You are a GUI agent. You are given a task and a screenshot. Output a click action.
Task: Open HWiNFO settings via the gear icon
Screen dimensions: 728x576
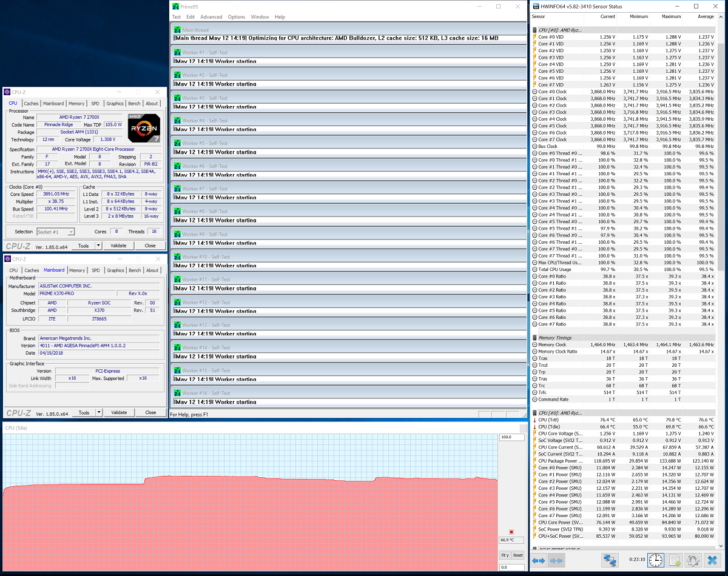pos(693,560)
